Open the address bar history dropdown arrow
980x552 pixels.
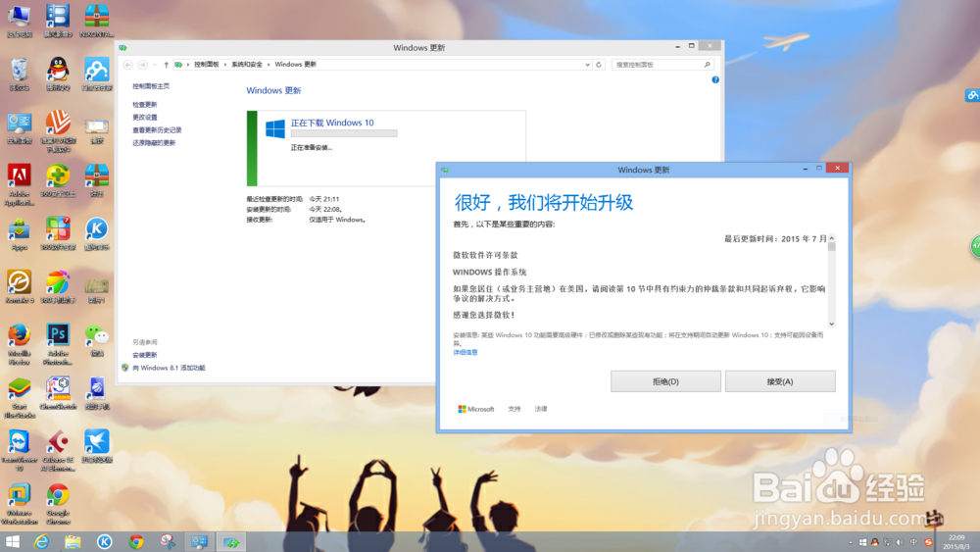click(587, 65)
